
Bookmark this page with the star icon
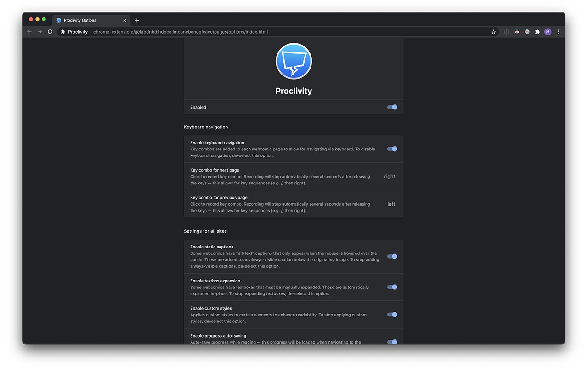pos(493,32)
